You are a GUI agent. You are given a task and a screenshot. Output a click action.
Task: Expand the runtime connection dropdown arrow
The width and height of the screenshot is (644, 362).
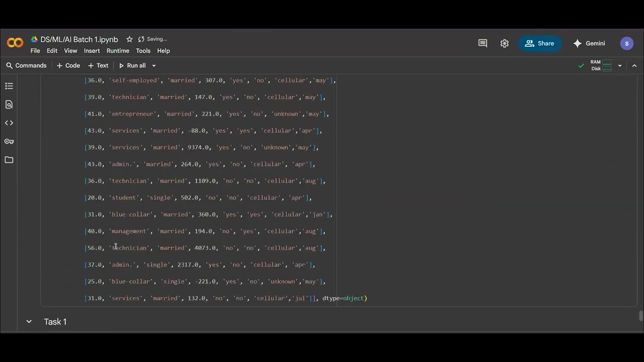pos(620,65)
